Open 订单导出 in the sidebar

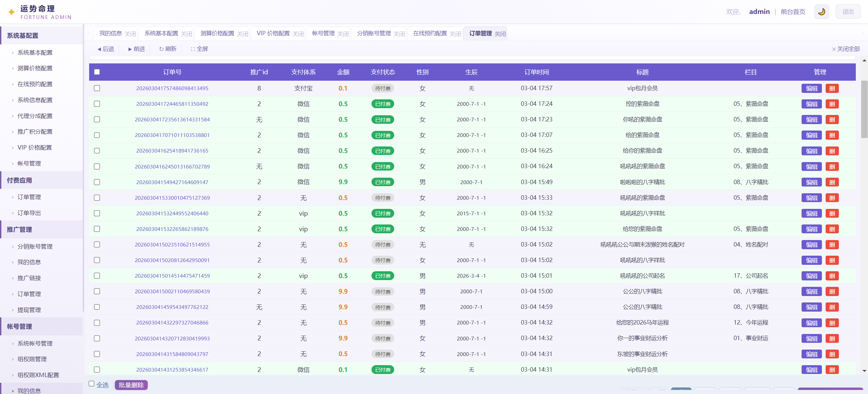[29, 213]
